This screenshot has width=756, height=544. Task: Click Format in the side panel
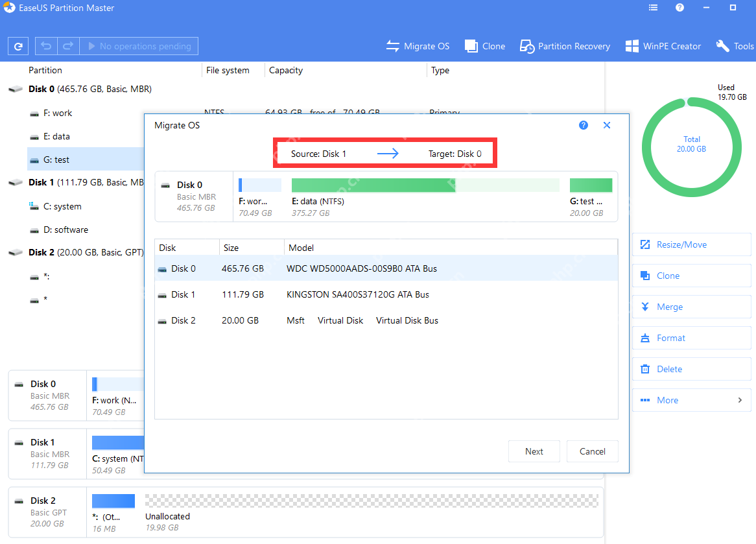pyautogui.click(x=691, y=338)
